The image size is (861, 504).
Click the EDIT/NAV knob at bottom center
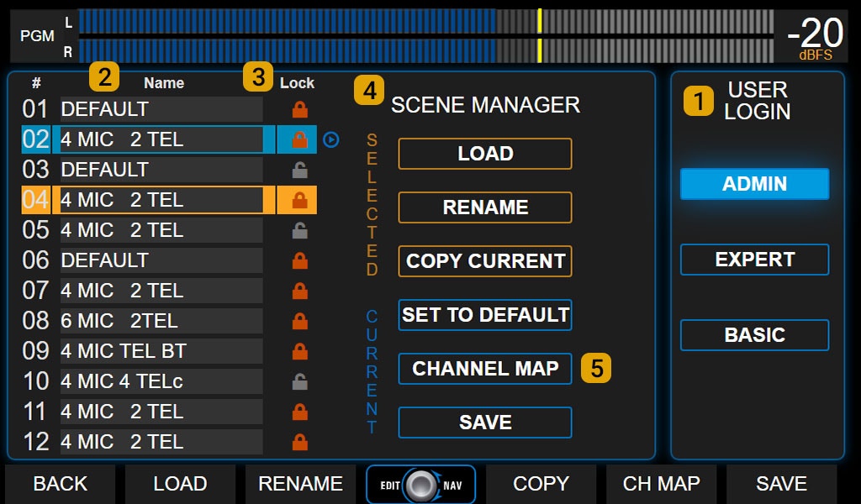pyautogui.click(x=420, y=484)
